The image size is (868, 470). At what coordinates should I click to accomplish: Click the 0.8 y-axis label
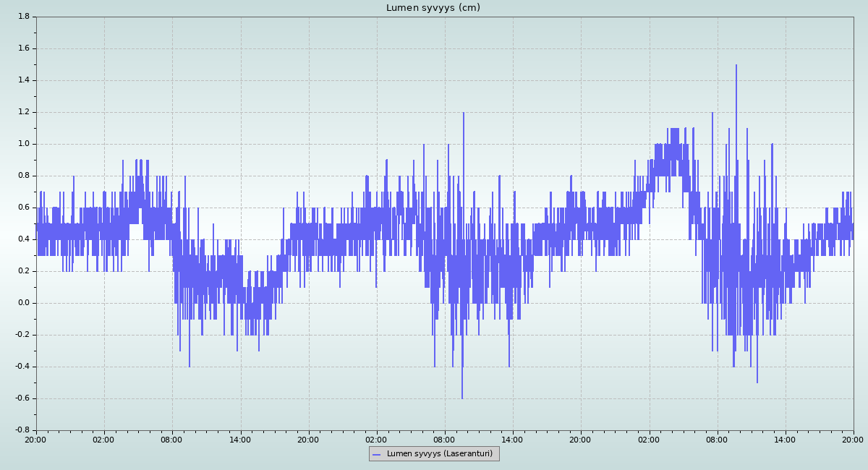(x=23, y=176)
